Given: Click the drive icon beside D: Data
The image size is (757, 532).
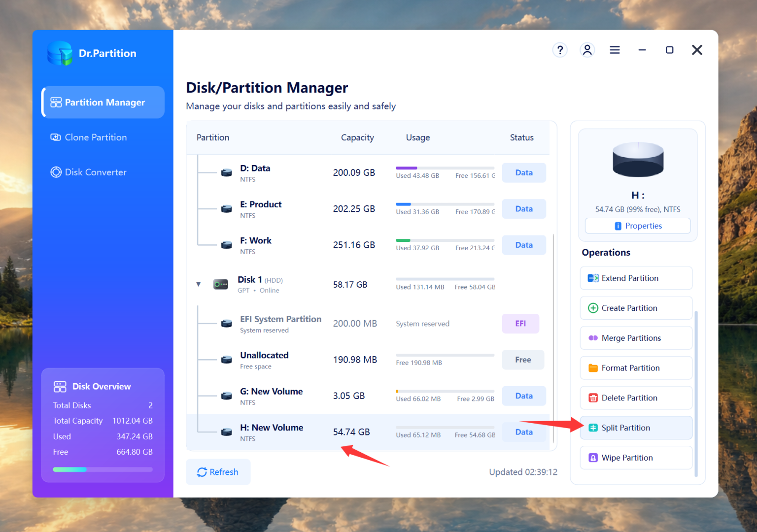Looking at the screenshot, I should pyautogui.click(x=227, y=172).
